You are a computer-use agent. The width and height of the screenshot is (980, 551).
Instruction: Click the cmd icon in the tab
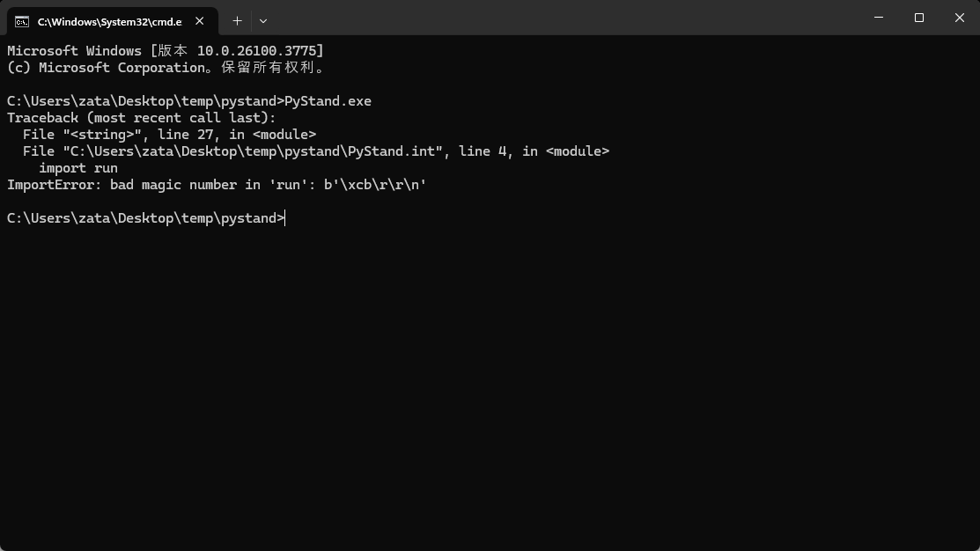click(x=22, y=22)
